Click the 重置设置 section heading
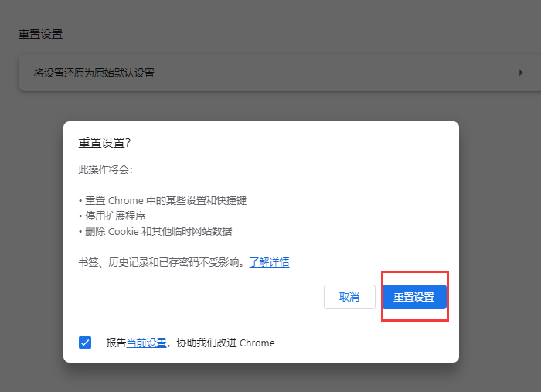This screenshot has height=392, width=541. click(x=40, y=34)
